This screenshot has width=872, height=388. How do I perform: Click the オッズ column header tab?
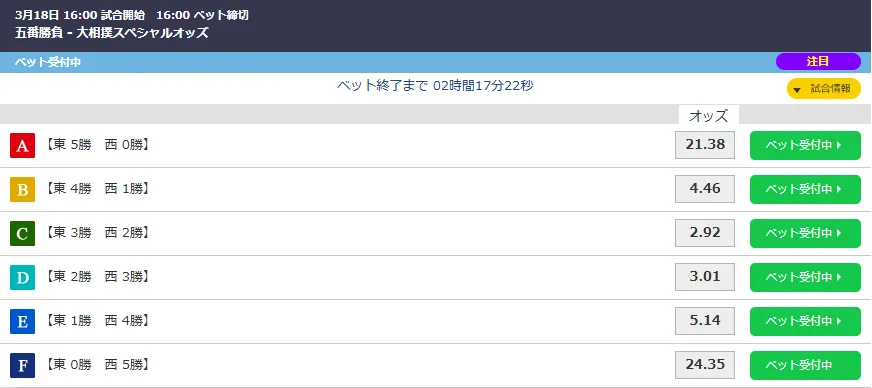[x=708, y=115]
